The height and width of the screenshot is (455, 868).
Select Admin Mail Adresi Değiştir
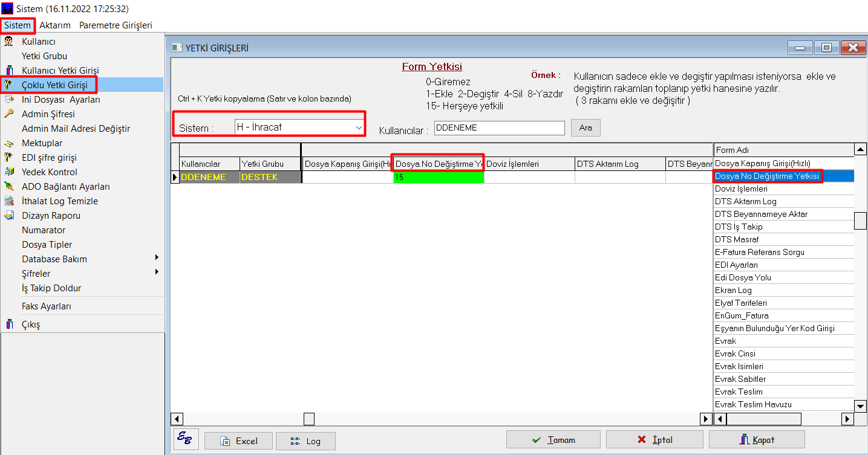(x=76, y=129)
